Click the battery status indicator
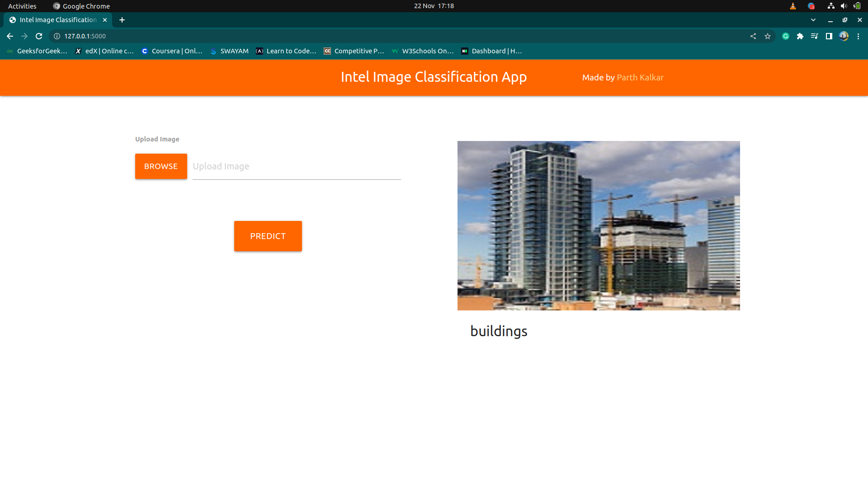868x488 pixels. pos(857,6)
